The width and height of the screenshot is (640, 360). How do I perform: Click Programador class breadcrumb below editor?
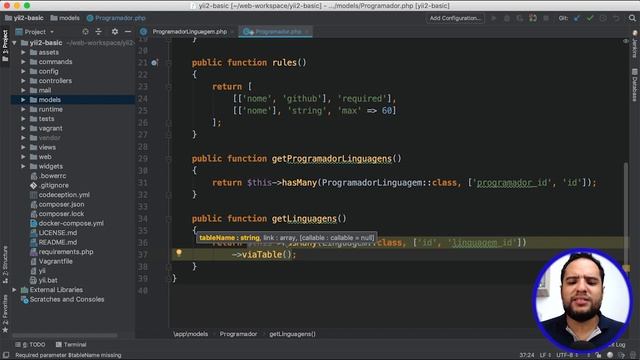pos(238,334)
